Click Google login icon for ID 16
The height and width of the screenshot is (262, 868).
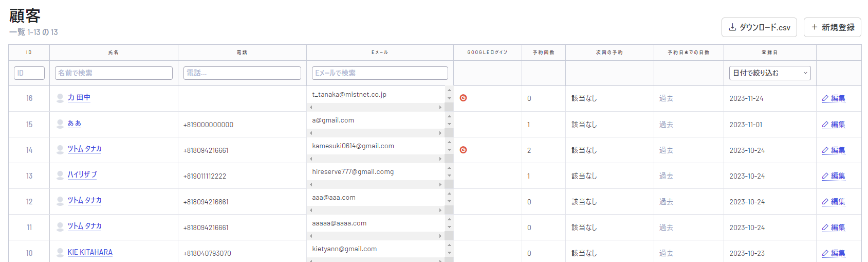[x=463, y=98]
